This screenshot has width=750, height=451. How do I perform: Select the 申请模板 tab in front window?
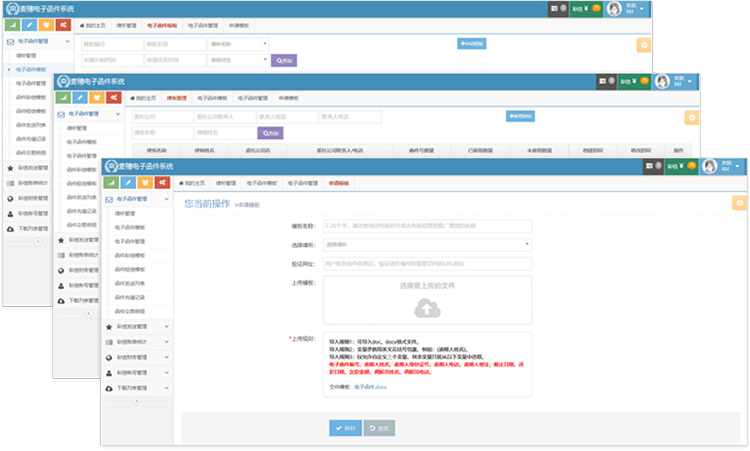[x=340, y=184]
